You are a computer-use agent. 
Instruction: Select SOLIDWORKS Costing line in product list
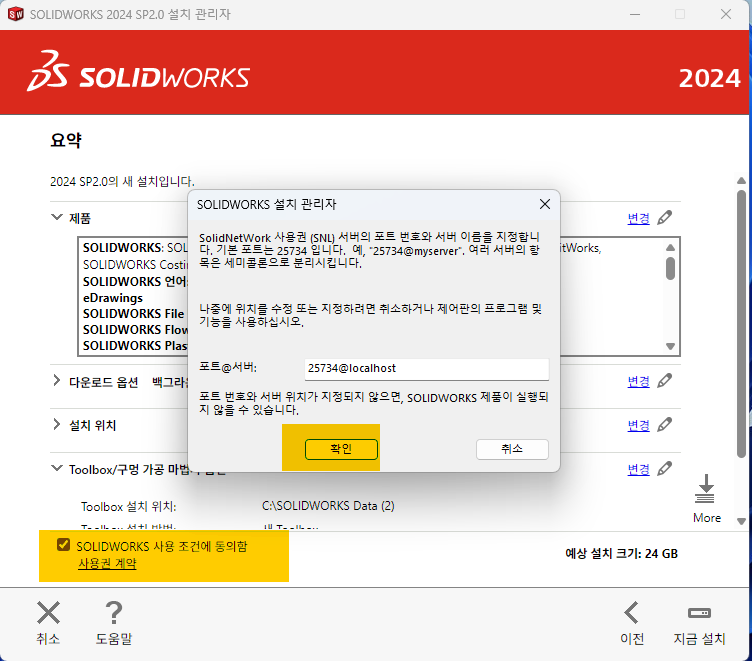point(135,265)
